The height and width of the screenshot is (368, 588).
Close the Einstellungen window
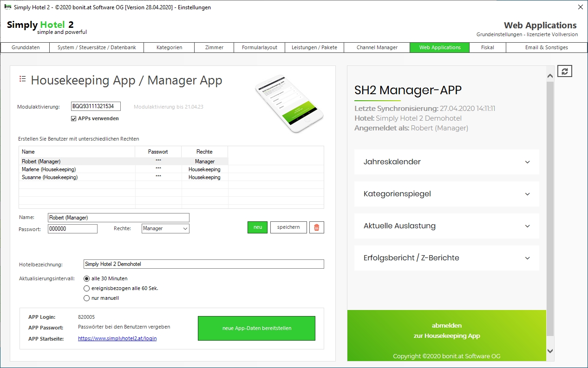[x=580, y=7]
